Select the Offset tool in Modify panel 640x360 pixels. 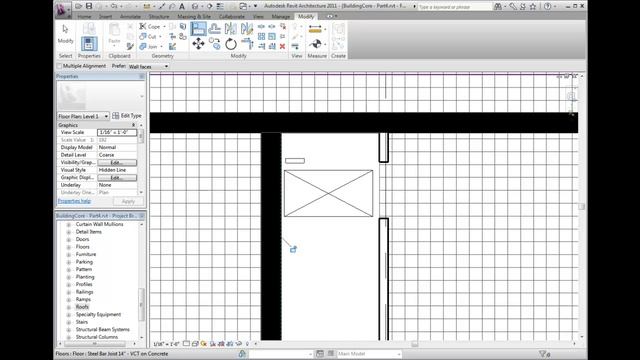[215, 29]
